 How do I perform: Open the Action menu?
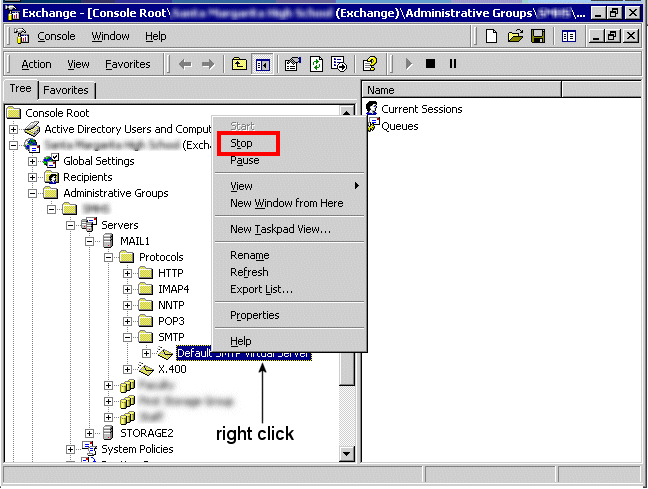click(x=36, y=64)
